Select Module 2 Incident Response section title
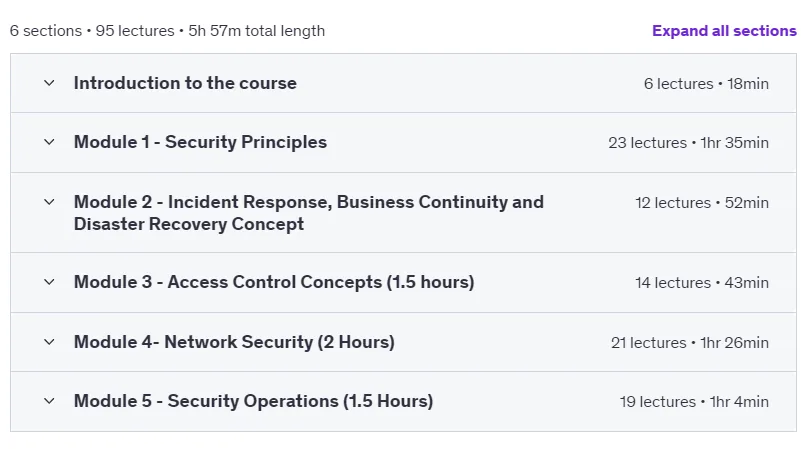Image resolution: width=804 pixels, height=449 pixels. pyautogui.click(x=309, y=213)
